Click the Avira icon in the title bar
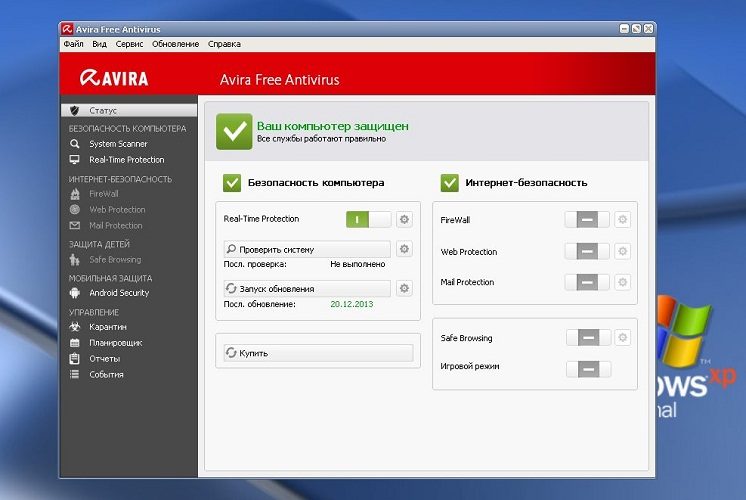 pos(67,29)
